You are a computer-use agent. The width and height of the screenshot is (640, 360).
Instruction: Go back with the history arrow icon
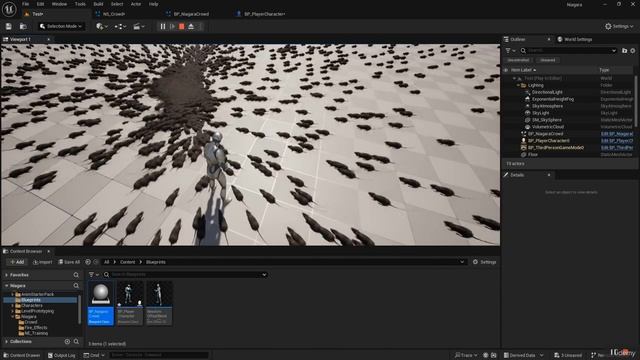coord(88,262)
